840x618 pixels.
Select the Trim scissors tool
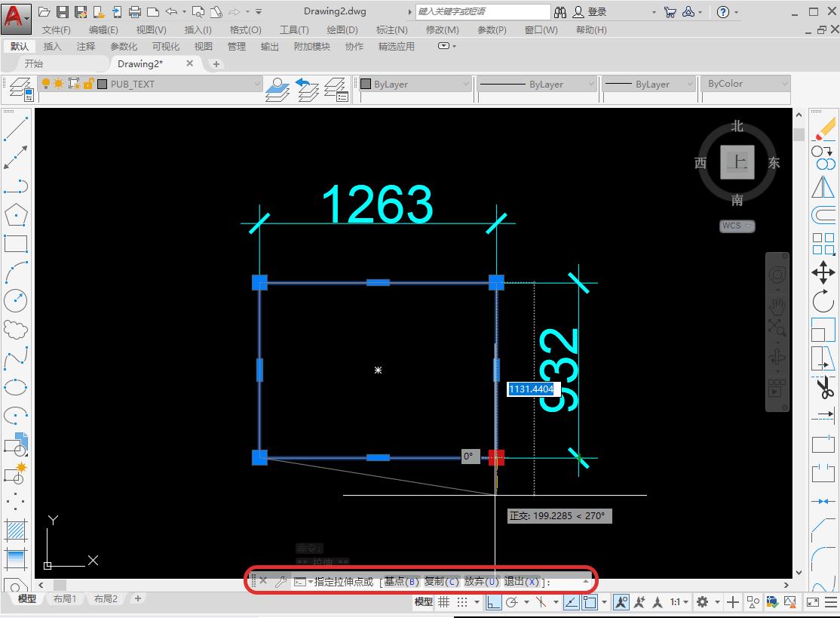coord(823,388)
